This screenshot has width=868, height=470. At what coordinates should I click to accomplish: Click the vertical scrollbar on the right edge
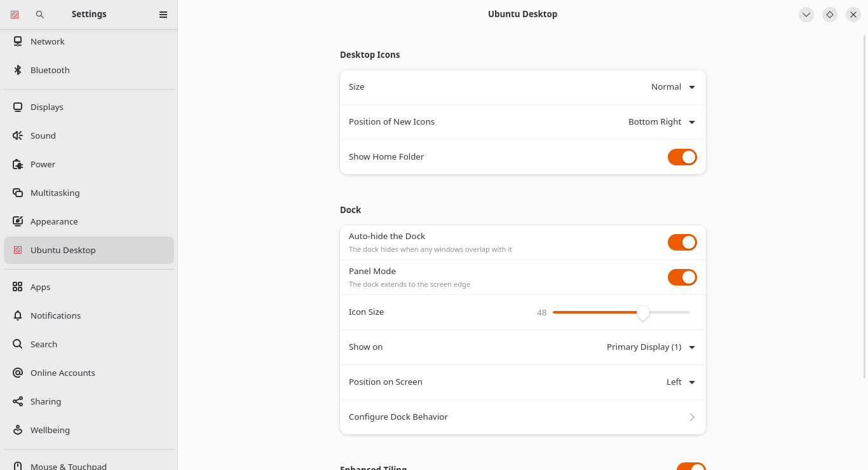pyautogui.click(x=864, y=207)
